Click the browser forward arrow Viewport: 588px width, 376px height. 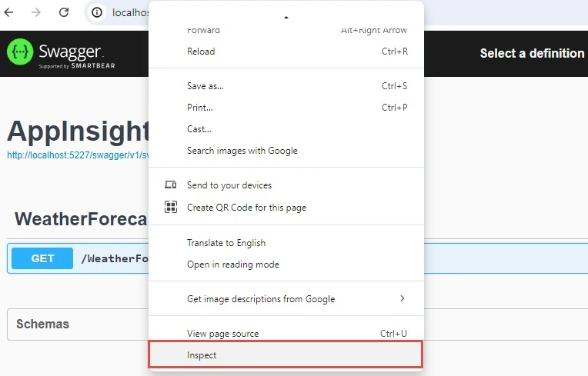[36, 12]
